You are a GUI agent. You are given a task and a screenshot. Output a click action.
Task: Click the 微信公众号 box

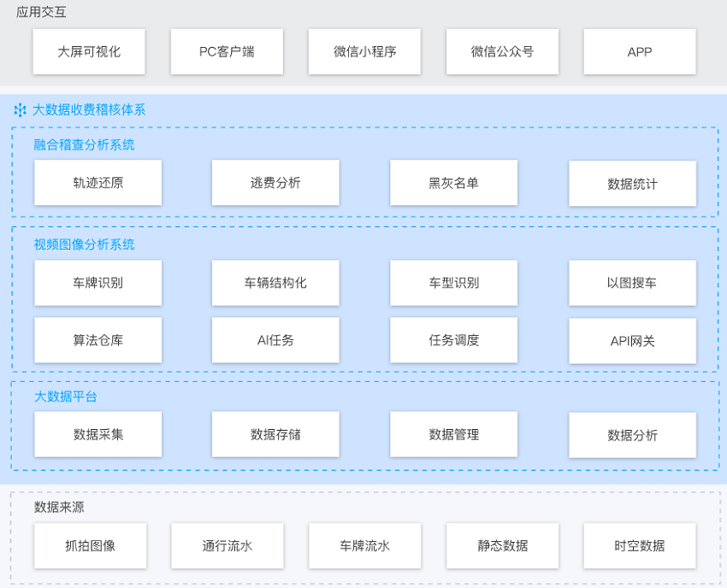(502, 51)
